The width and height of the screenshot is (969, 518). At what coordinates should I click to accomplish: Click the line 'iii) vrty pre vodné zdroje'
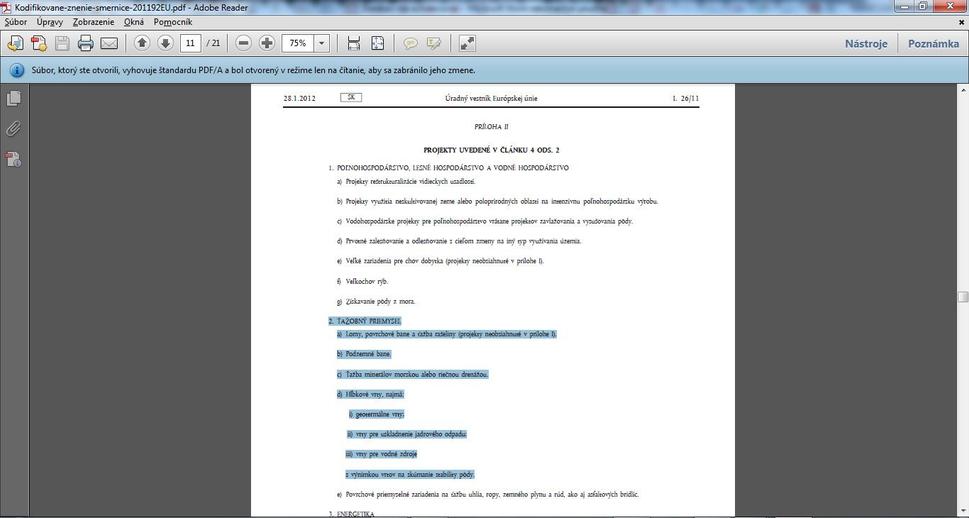click(381, 454)
